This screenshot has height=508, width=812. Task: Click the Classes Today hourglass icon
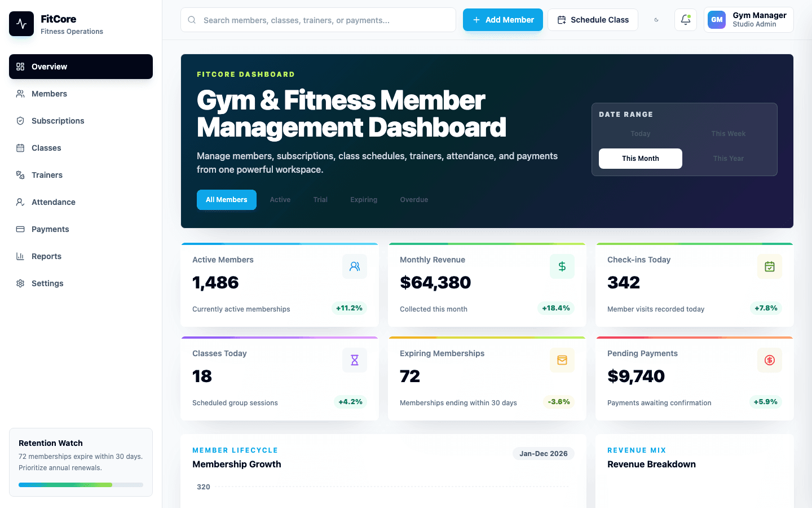click(355, 360)
